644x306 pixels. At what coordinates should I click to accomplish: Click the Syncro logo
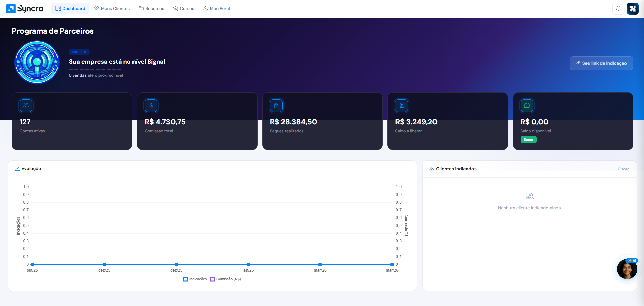(x=25, y=9)
